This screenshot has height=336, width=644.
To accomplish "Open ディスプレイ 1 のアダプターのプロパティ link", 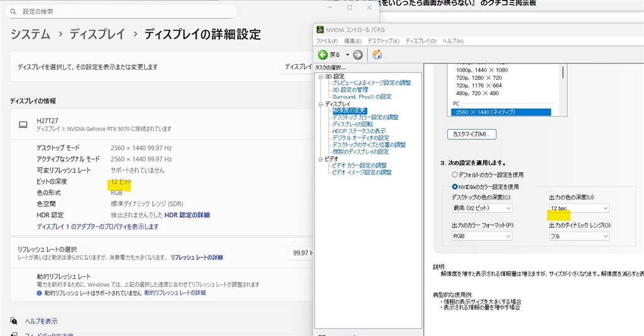I will tap(97, 227).
